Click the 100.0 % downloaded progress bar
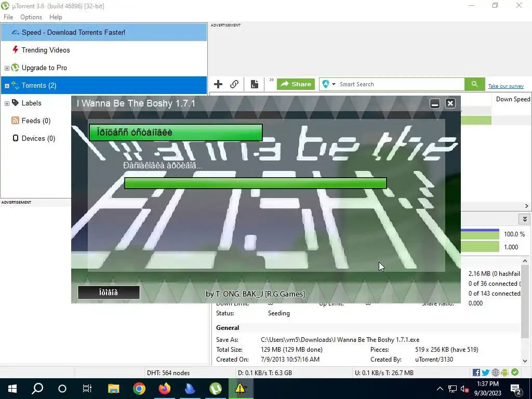 (480, 234)
